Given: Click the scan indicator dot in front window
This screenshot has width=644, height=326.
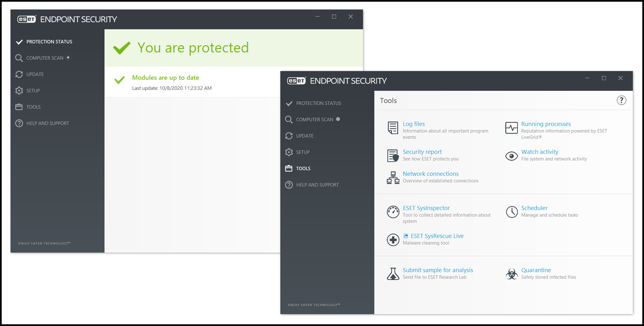Looking at the screenshot, I should (x=338, y=119).
